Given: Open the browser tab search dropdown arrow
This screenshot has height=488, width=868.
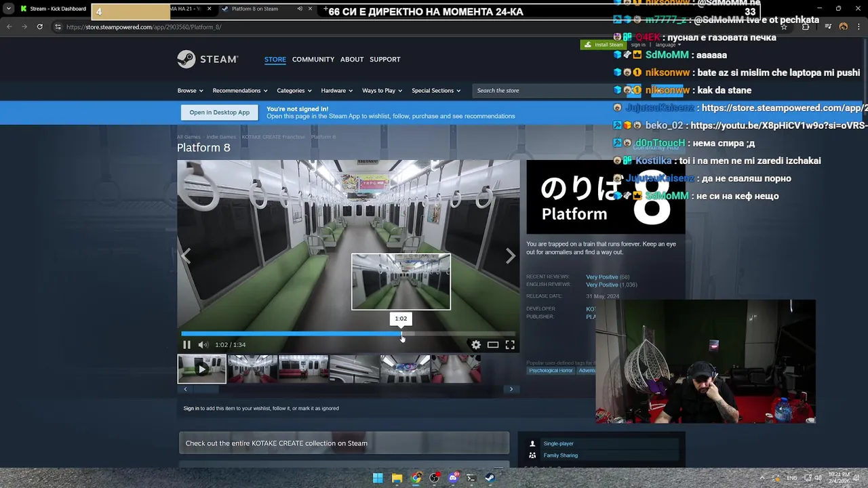Looking at the screenshot, I should [x=8, y=9].
